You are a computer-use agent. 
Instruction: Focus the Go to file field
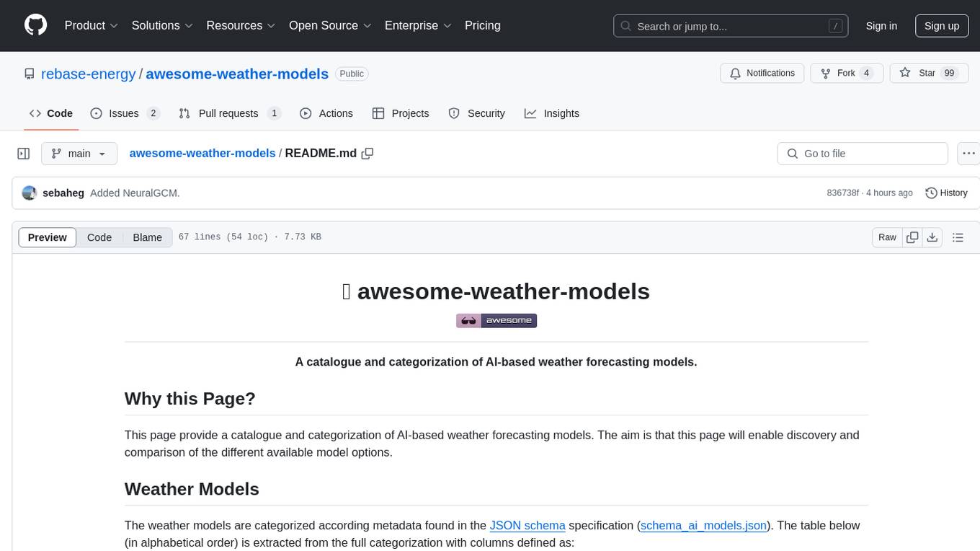click(x=863, y=154)
